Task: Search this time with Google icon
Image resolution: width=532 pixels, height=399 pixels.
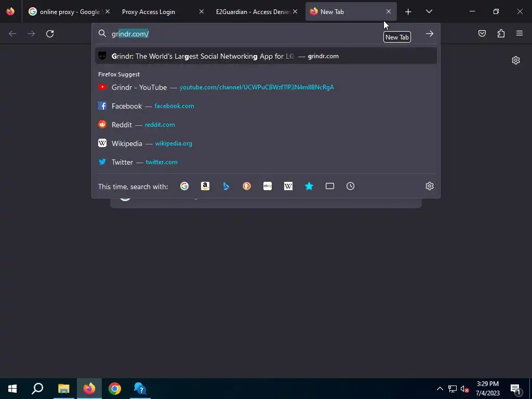Action: coord(184,186)
